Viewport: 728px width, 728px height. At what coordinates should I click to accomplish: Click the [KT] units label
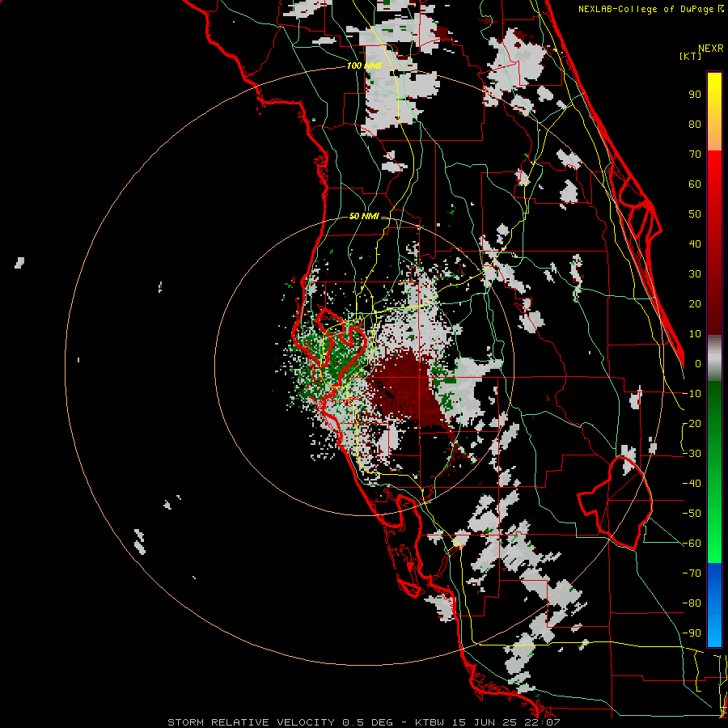(x=691, y=56)
